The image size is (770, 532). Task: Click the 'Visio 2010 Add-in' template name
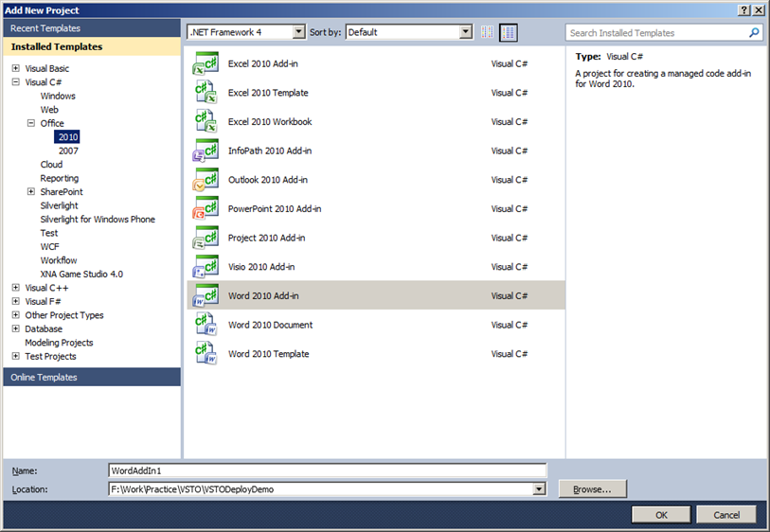point(261,267)
